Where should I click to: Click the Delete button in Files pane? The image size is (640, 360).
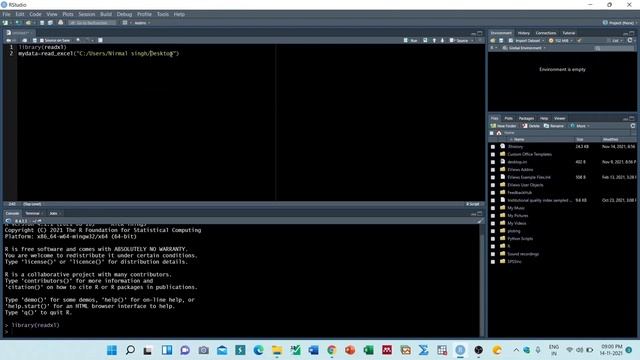point(531,126)
